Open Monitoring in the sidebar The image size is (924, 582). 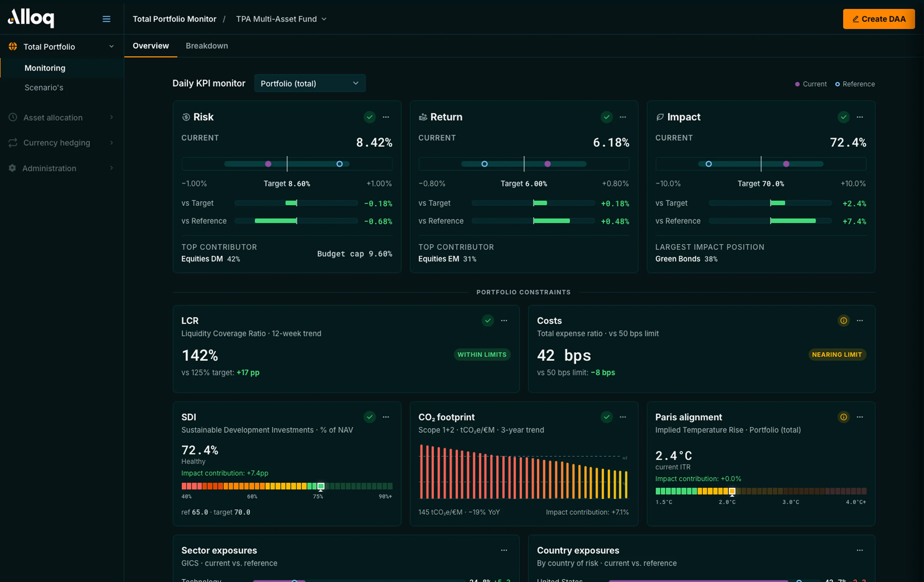pyautogui.click(x=45, y=68)
